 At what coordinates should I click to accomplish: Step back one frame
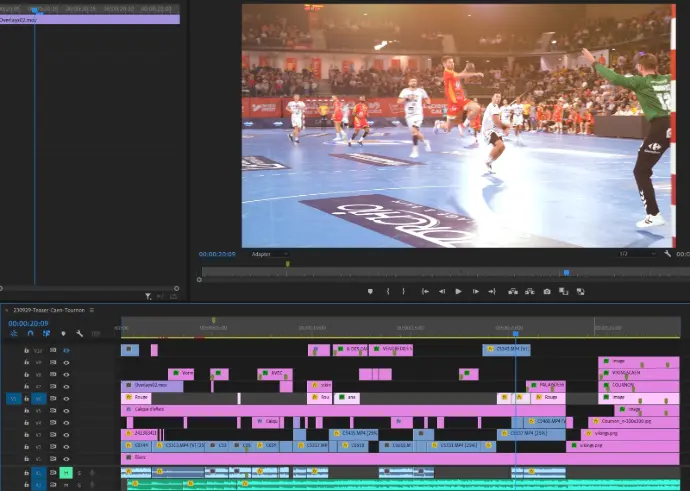pos(442,291)
